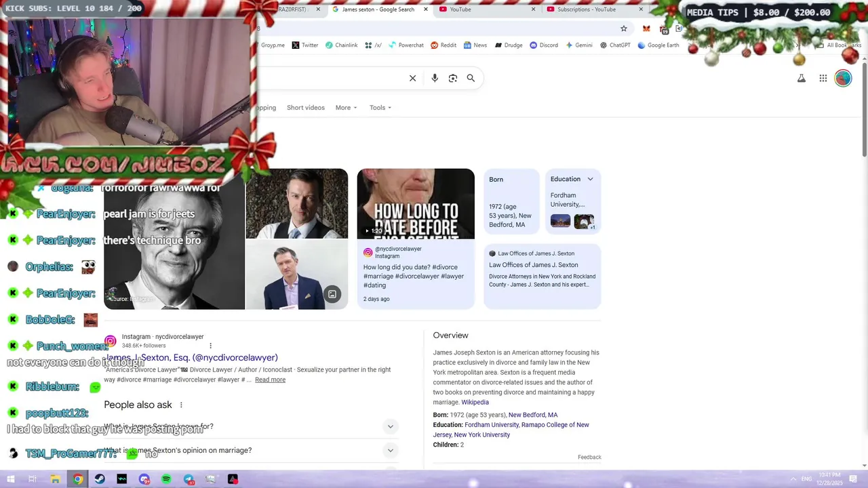
Task: Open Discord app in taskbar
Action: (144, 479)
